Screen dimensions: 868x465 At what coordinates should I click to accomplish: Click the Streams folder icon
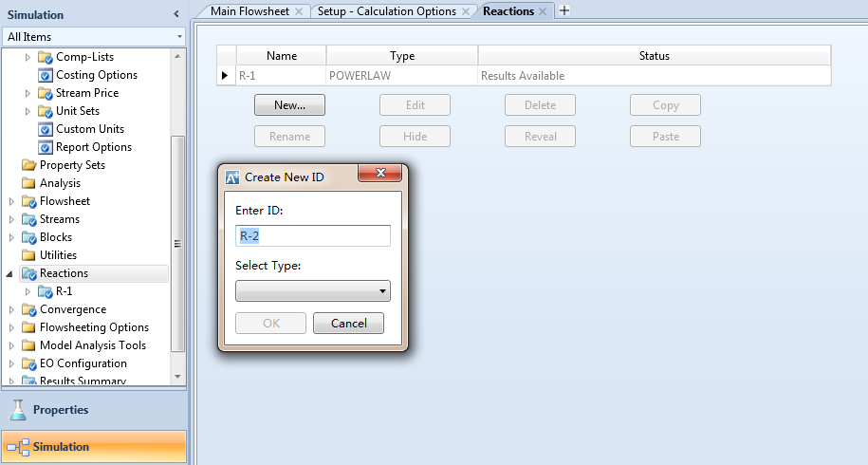point(28,220)
